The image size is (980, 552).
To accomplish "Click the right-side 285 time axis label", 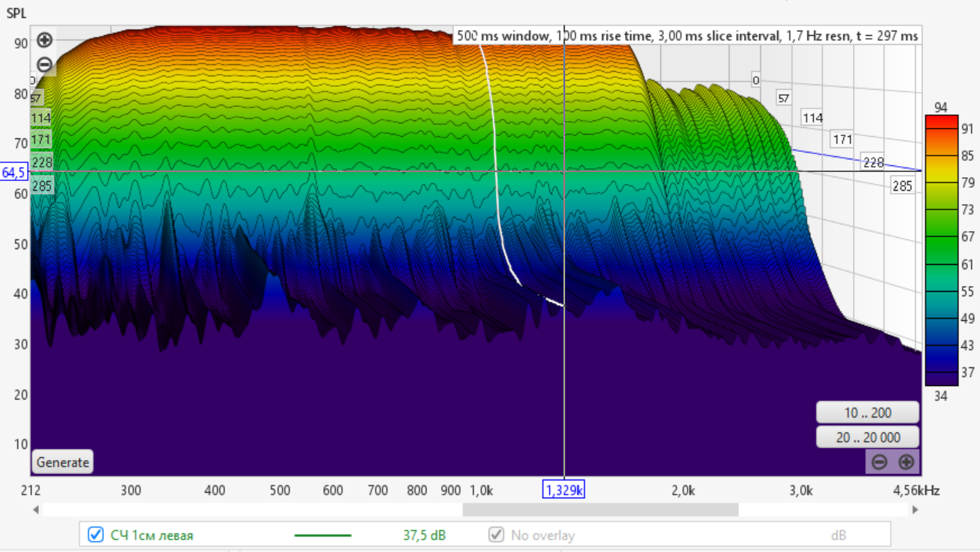I will point(902,186).
